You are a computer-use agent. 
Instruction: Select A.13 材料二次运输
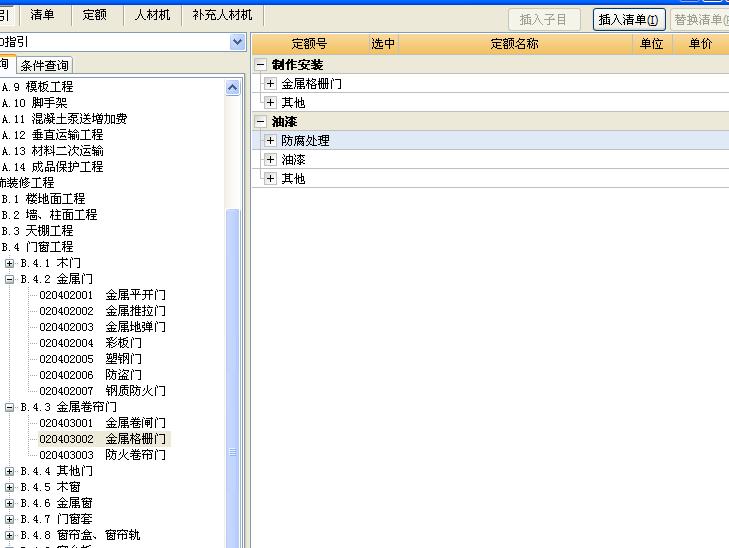[52, 151]
